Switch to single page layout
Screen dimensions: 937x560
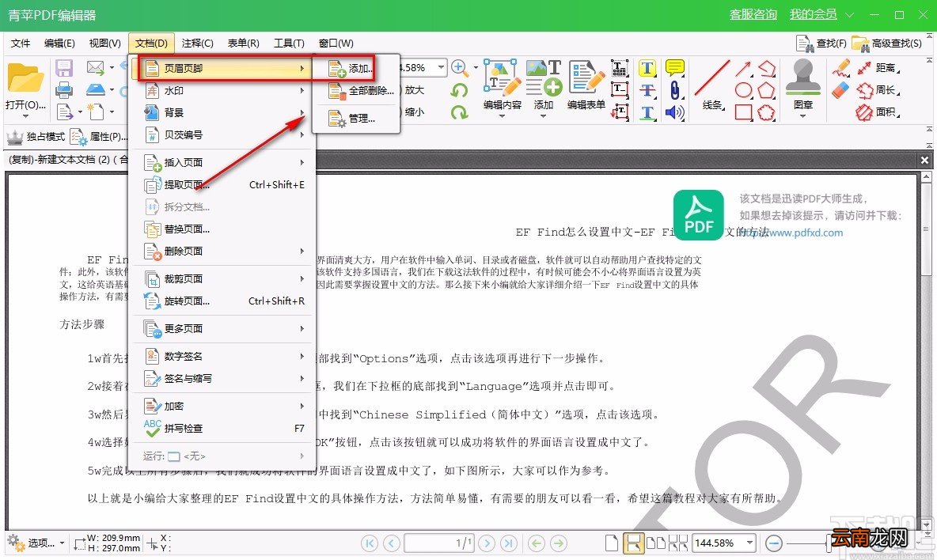click(611, 543)
